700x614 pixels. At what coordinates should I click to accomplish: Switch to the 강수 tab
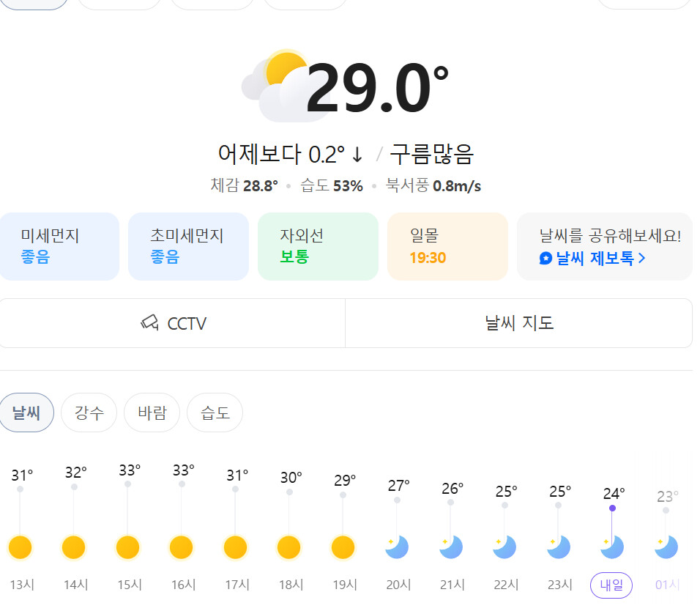[89, 413]
